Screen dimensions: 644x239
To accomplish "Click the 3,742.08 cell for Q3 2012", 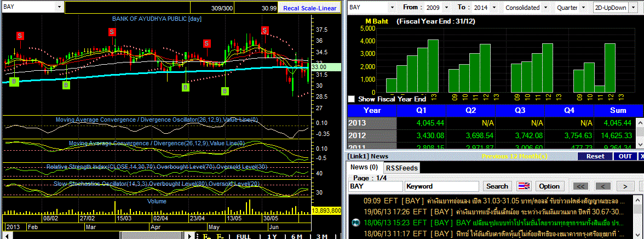I will click(x=520, y=135).
